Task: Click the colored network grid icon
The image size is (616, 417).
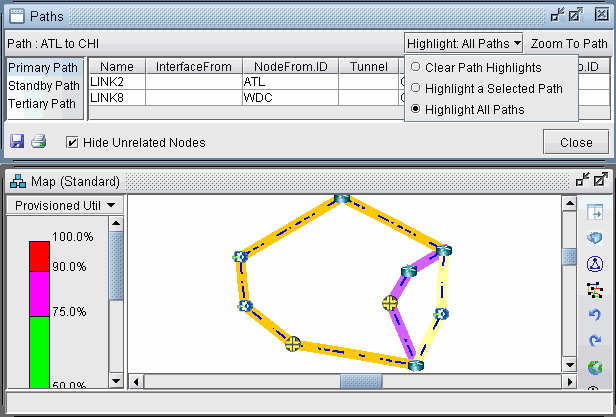Action: [595, 289]
